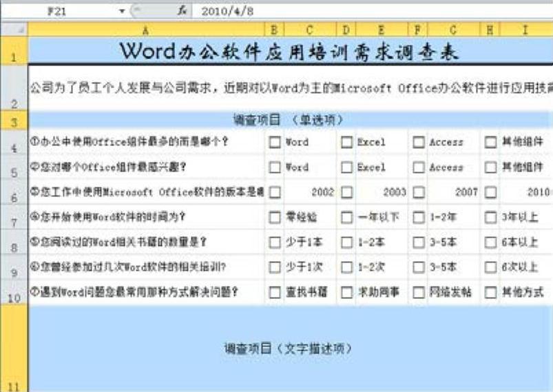Select column F header

pos(417,30)
